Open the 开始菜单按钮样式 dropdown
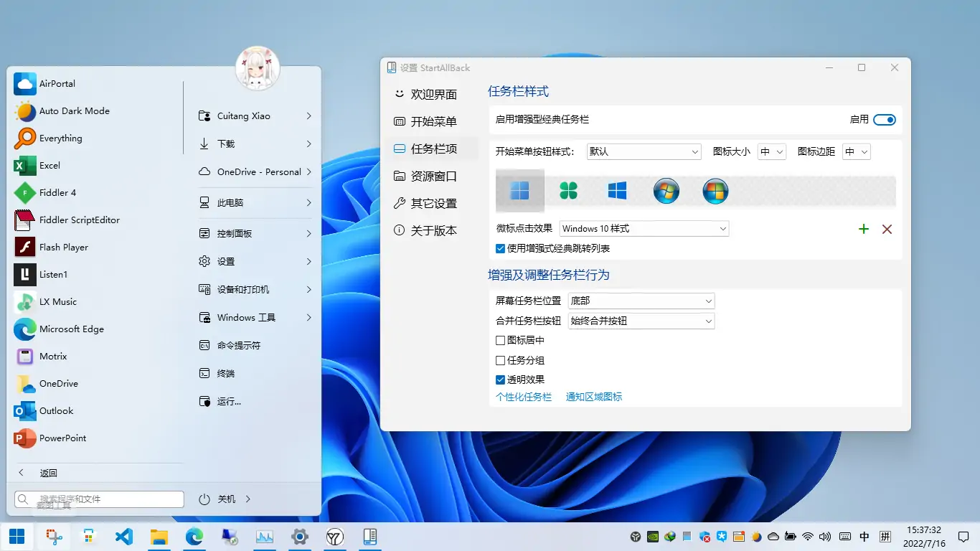The image size is (980, 551). click(644, 151)
